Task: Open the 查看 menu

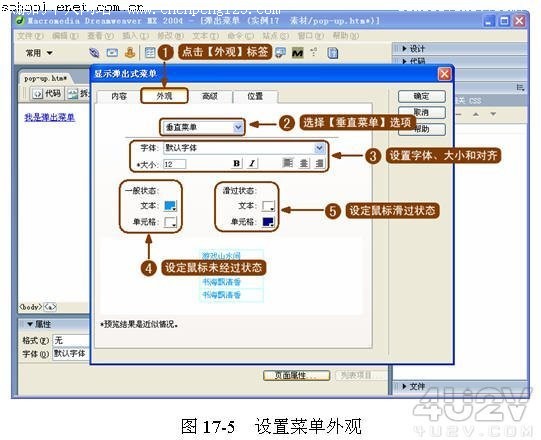Action: (100, 36)
